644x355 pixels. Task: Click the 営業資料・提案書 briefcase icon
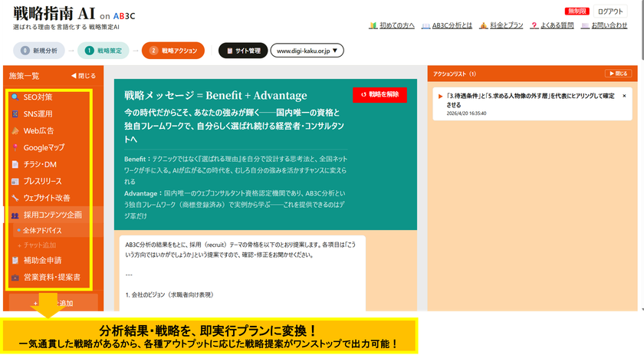pyautogui.click(x=15, y=278)
